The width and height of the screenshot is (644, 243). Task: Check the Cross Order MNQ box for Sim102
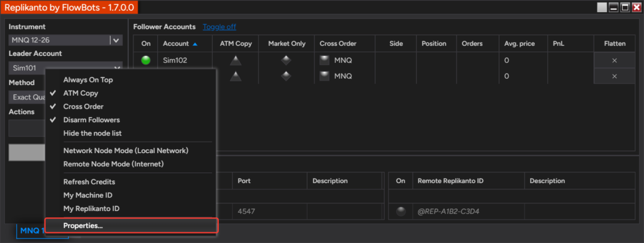(x=325, y=60)
